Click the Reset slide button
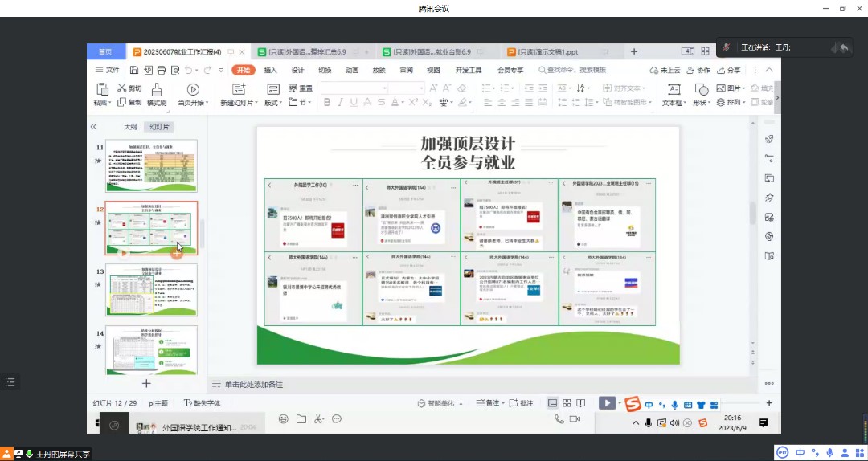868x461 pixels. coord(301,88)
